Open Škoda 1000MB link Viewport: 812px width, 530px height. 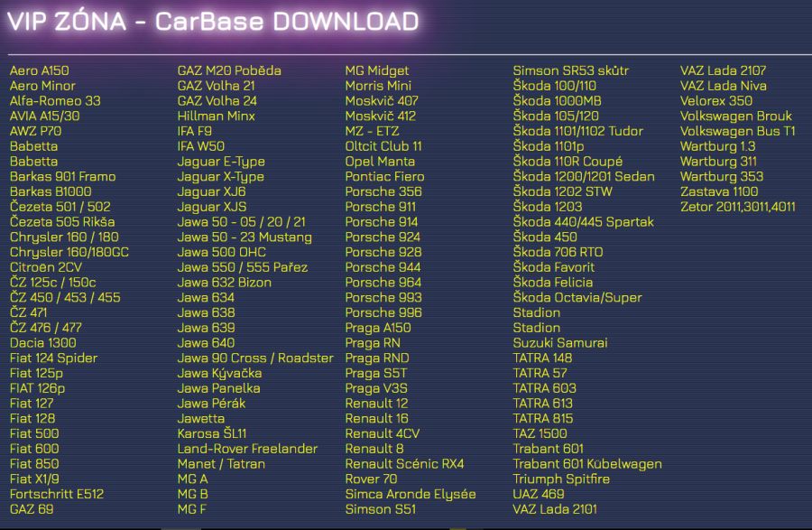pos(558,100)
